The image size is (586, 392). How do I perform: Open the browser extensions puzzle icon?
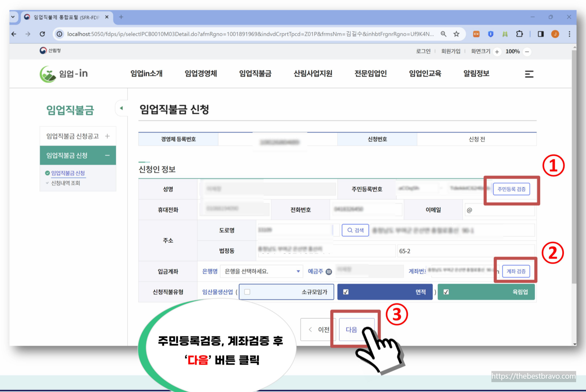click(x=519, y=34)
